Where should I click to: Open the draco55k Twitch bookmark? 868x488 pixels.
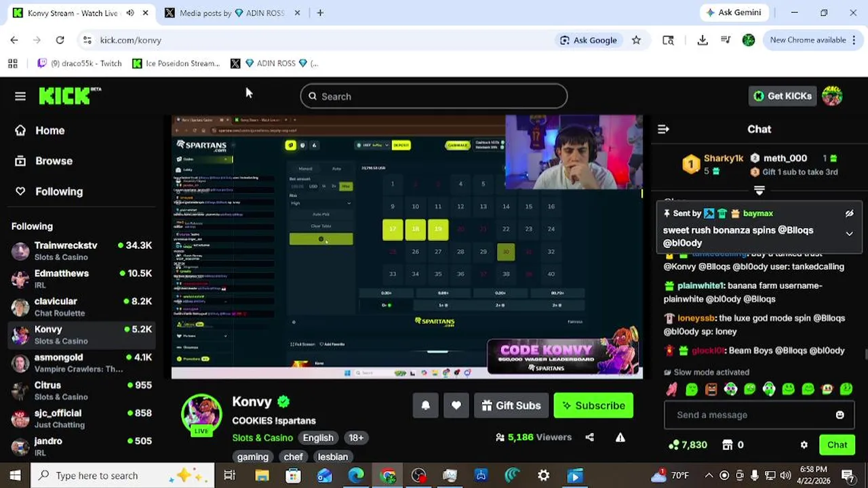point(79,63)
